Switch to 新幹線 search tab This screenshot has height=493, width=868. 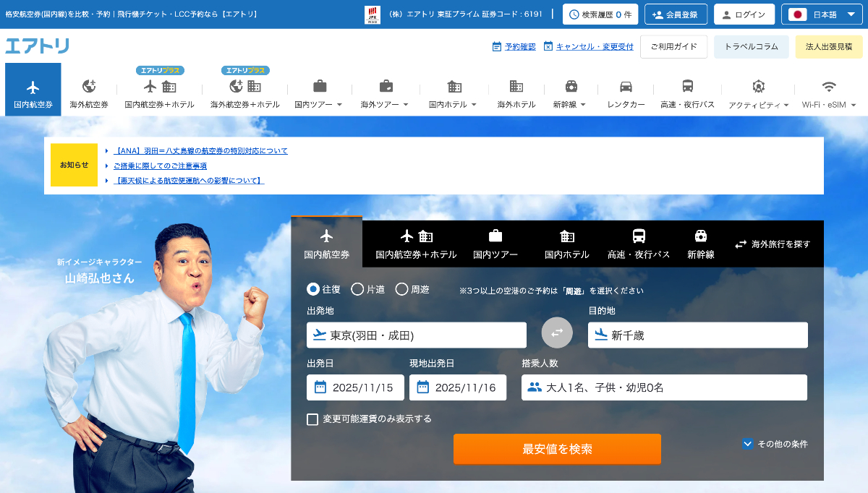tap(700, 244)
